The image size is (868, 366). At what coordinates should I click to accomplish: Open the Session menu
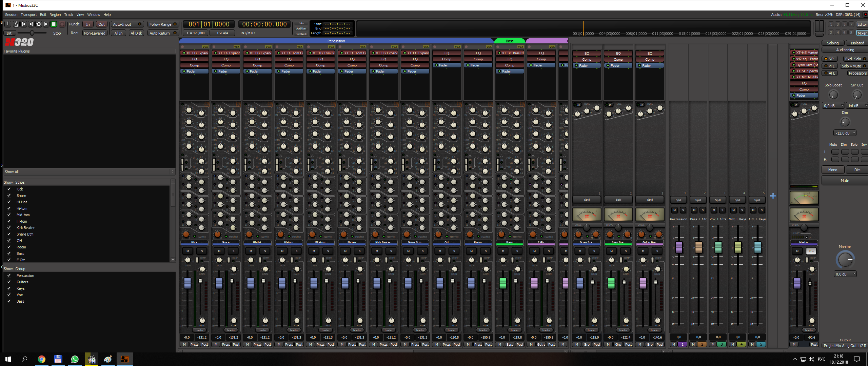click(x=11, y=15)
